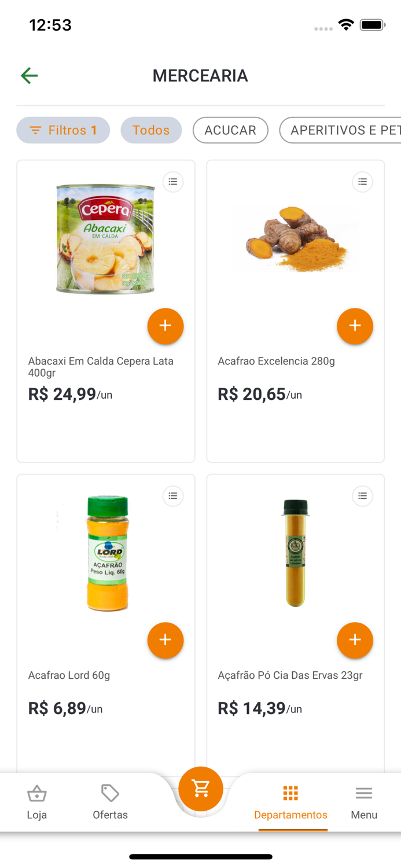This screenshot has width=401, height=868.
Task: Open the shopping cart
Action: (x=201, y=788)
